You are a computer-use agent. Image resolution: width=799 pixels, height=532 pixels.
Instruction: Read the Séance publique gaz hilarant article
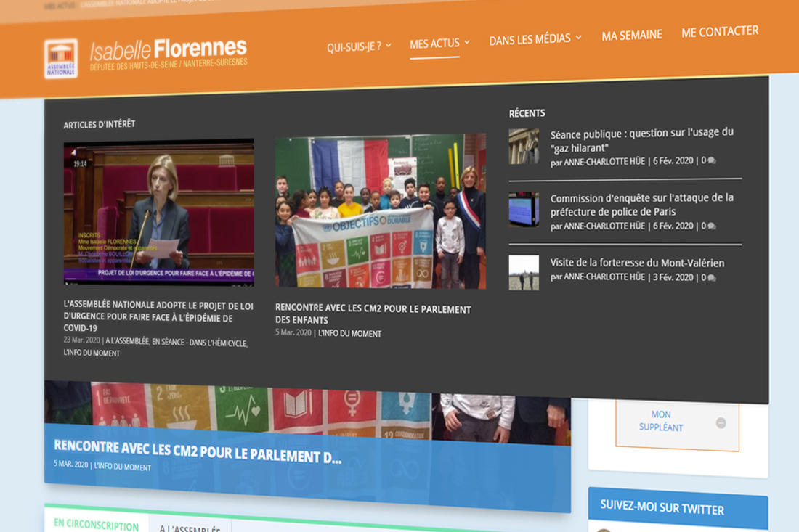tap(641, 140)
